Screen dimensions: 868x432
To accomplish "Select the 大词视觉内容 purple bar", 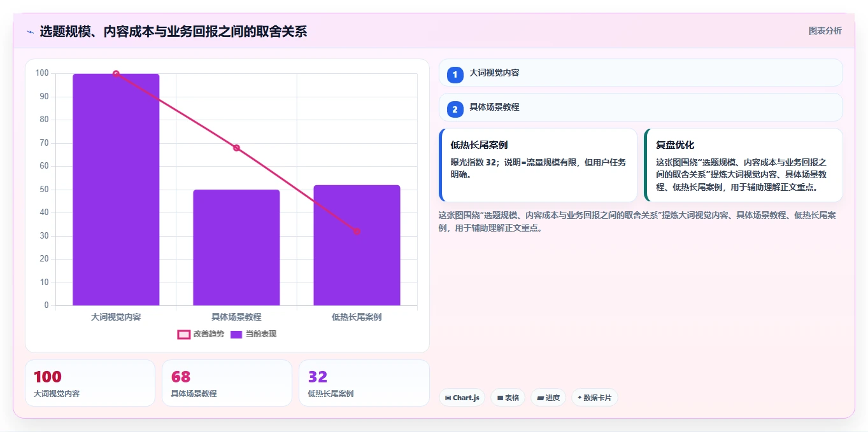I will coord(116,190).
